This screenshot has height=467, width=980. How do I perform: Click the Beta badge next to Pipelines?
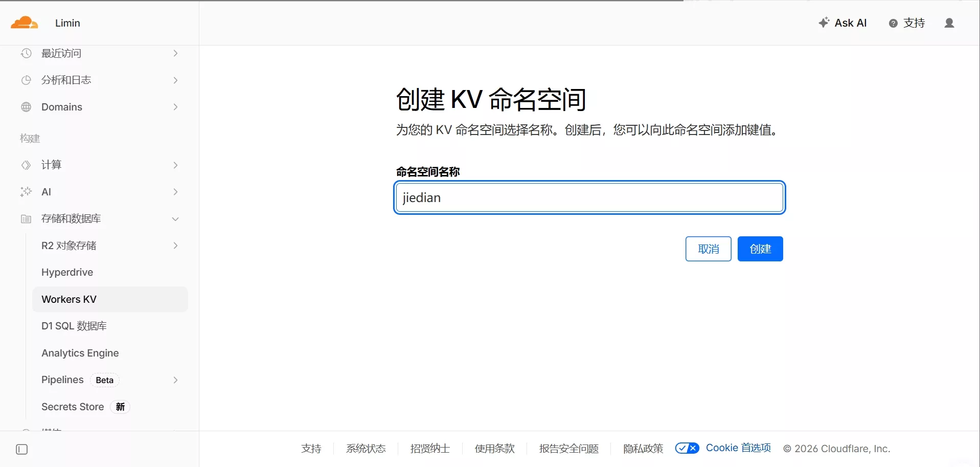click(105, 380)
